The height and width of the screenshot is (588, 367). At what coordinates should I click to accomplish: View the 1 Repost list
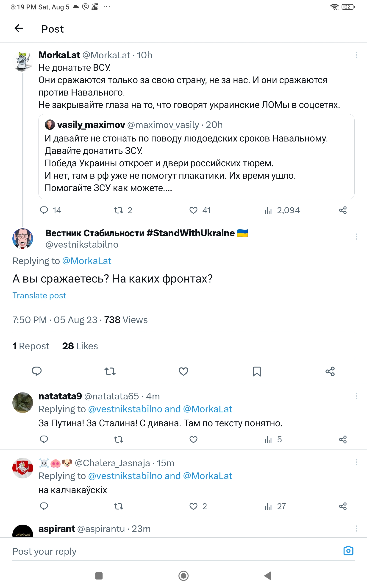(x=31, y=346)
